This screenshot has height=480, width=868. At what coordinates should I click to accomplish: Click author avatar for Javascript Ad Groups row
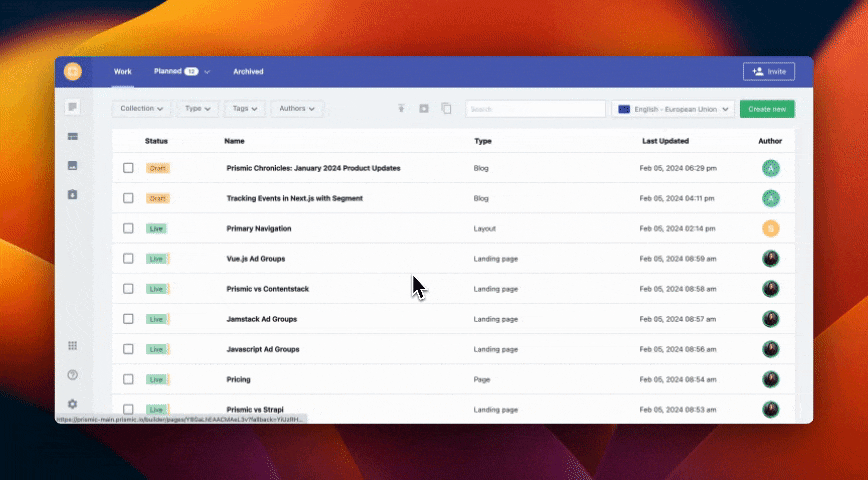771,349
